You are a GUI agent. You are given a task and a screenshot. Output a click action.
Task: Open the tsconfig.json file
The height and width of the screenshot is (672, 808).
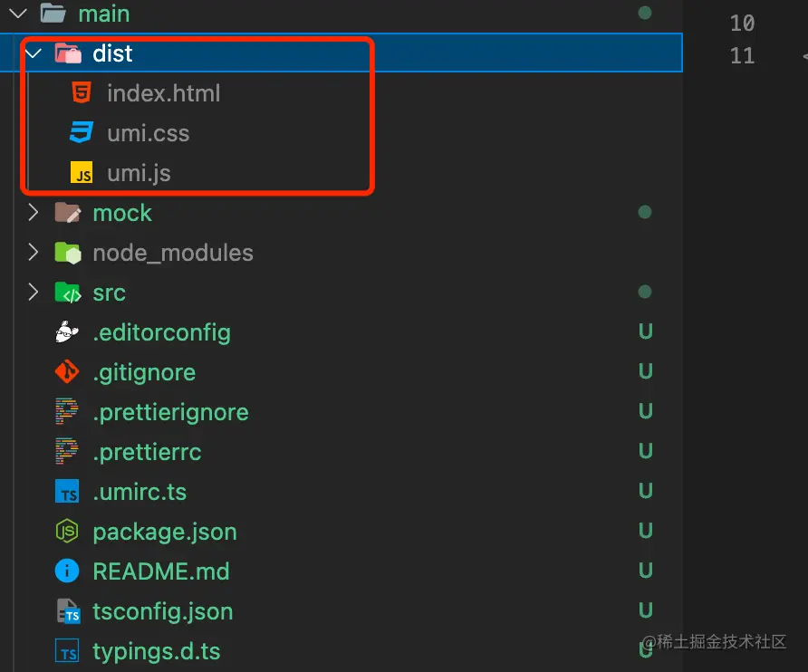pos(162,611)
